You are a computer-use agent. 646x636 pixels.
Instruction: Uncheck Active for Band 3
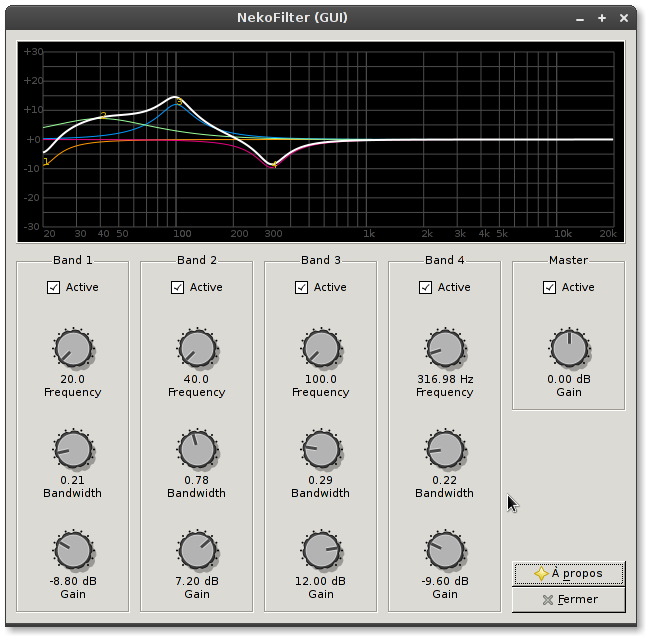click(x=302, y=288)
